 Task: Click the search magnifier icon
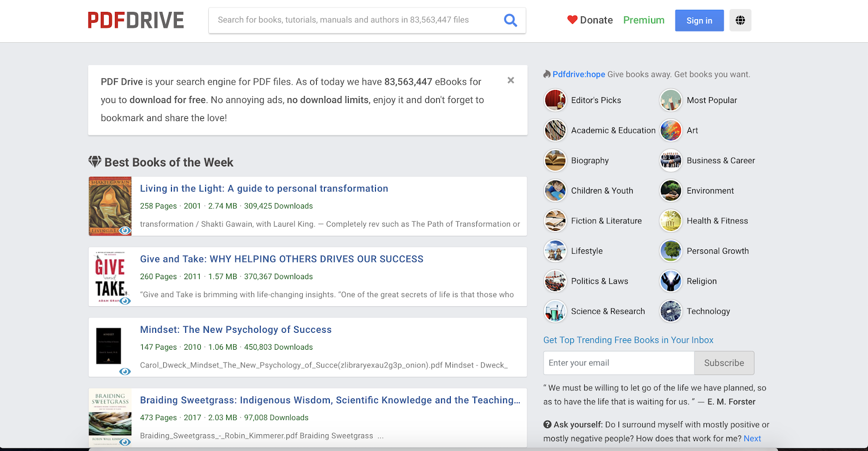tap(510, 20)
